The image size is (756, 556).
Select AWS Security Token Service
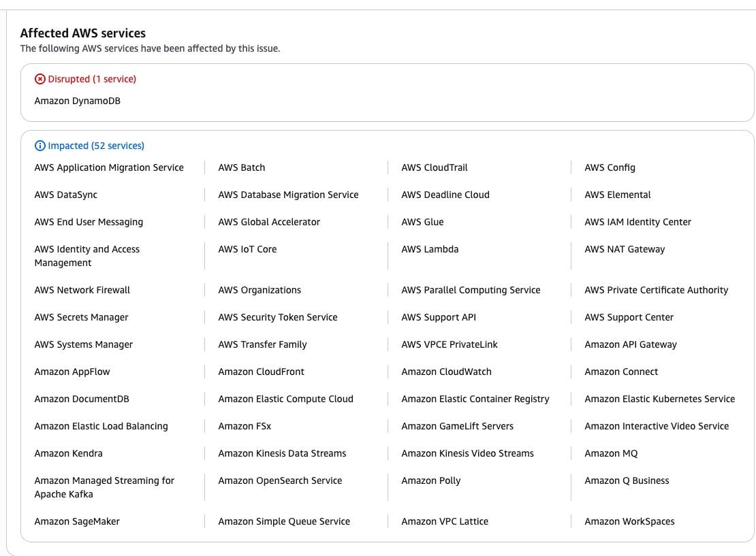tap(277, 318)
